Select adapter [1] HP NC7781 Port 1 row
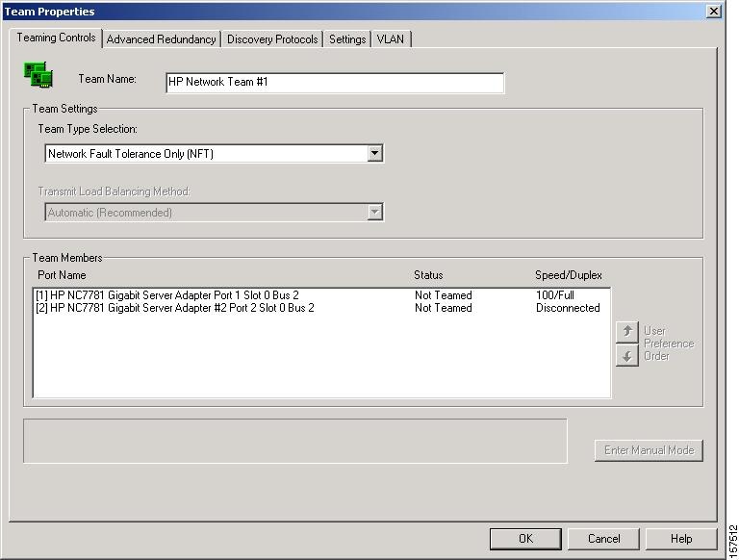The image size is (739, 560). [x=321, y=295]
